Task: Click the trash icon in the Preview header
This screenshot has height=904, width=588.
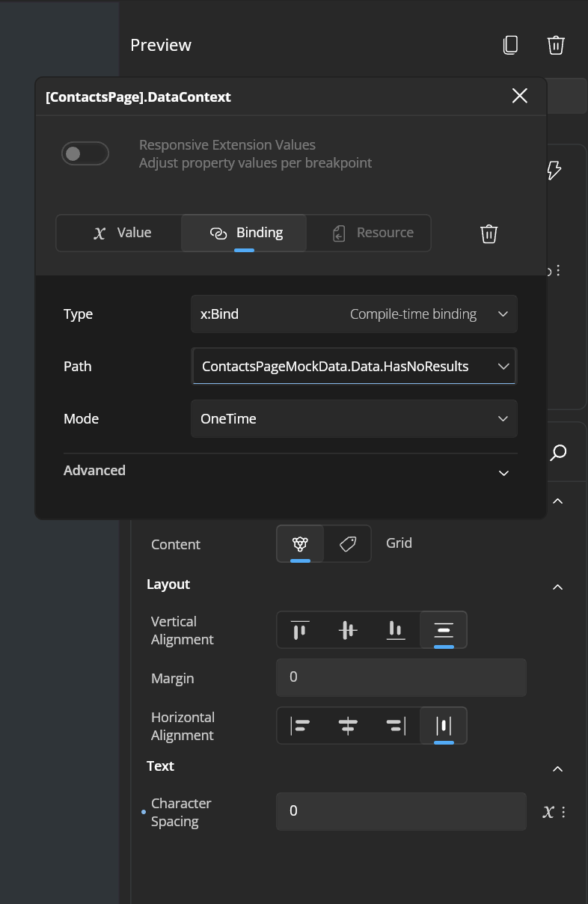Action: (x=556, y=45)
